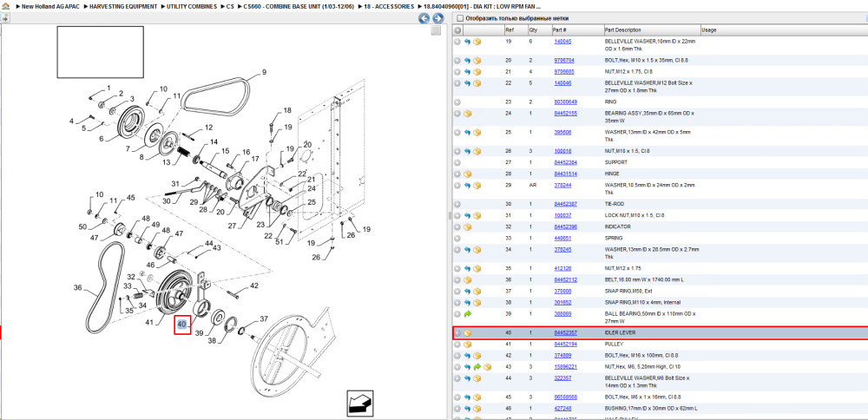Click the add-all plus icon in table header
Image resolution: width=868 pixels, height=420 pixels.
coord(457,30)
